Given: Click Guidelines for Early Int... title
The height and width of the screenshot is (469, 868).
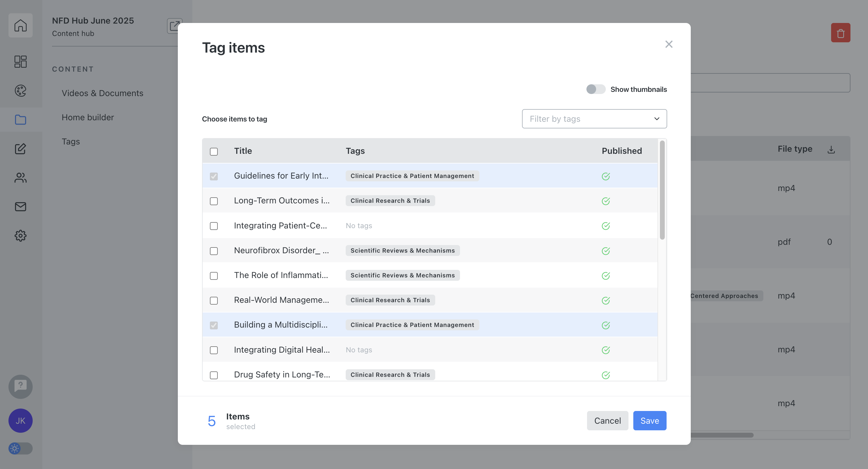Looking at the screenshot, I should 281,176.
